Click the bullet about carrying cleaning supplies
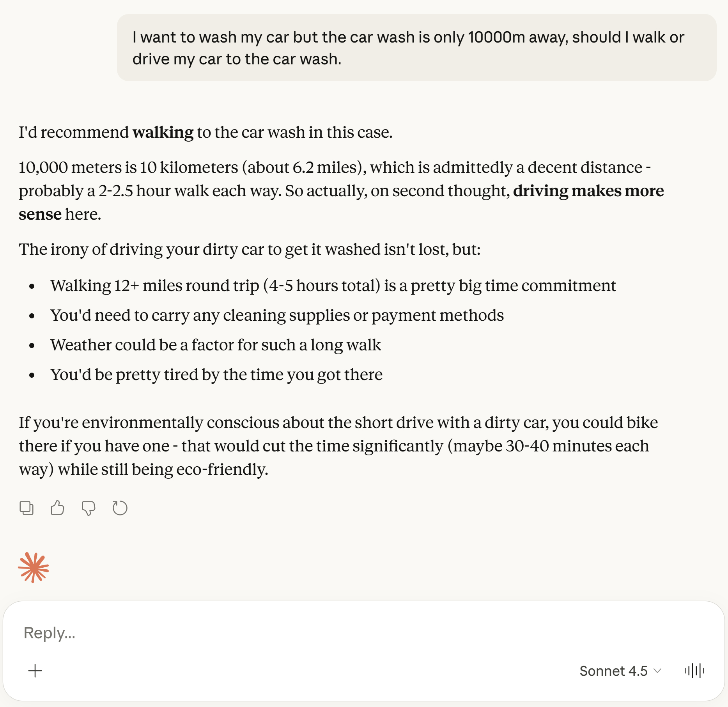The height and width of the screenshot is (707, 728). [x=277, y=315]
